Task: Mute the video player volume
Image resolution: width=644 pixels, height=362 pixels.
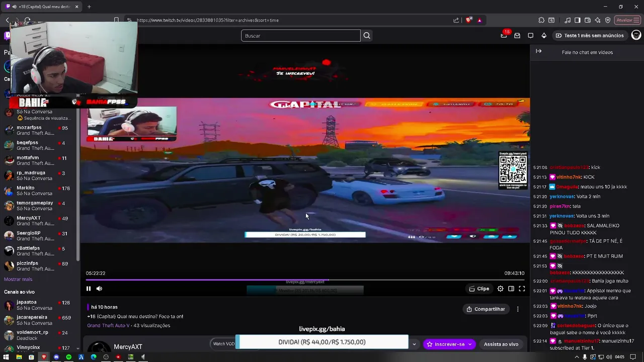Action: tap(99, 289)
